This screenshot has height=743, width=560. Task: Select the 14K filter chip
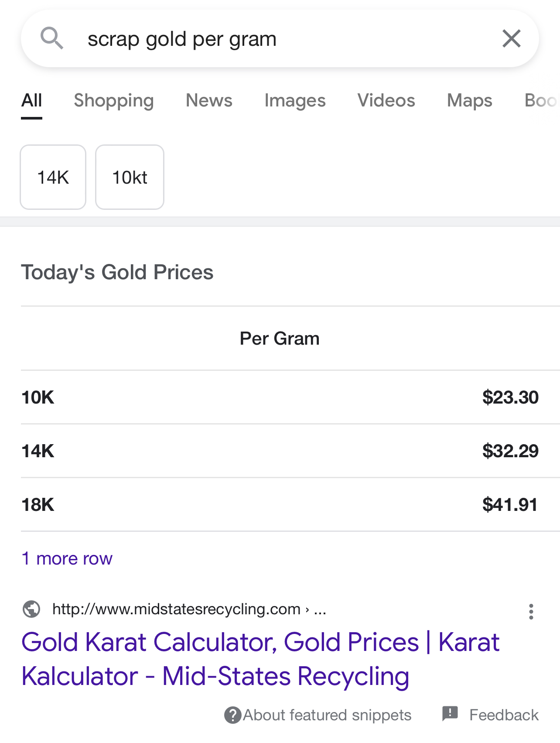[x=53, y=177]
